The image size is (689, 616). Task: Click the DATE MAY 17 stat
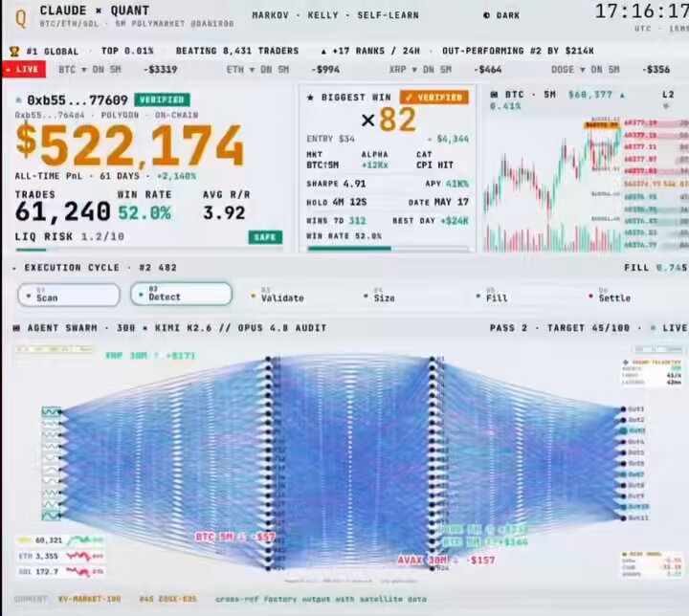[438, 202]
